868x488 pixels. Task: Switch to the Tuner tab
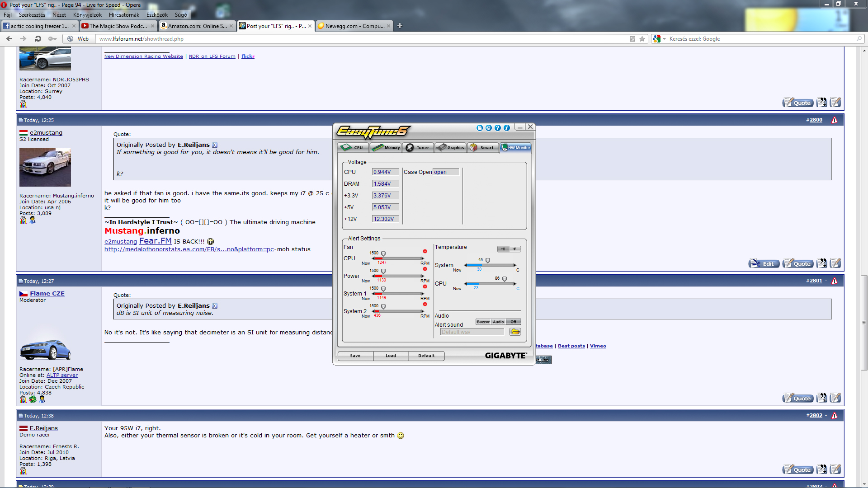click(x=418, y=148)
